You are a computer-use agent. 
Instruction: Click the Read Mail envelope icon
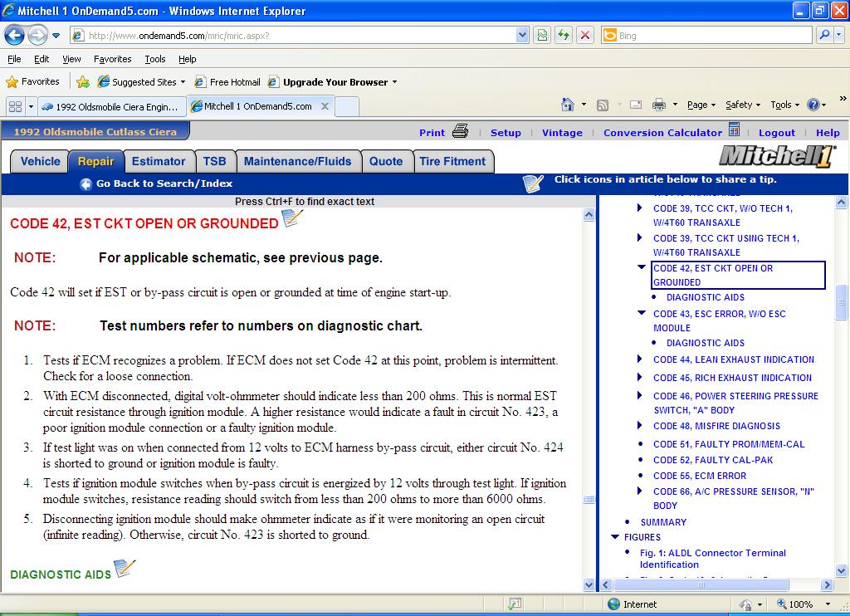pyautogui.click(x=635, y=105)
